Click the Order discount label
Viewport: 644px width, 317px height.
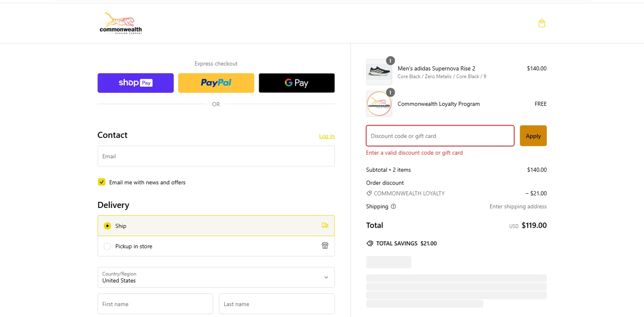[385, 183]
